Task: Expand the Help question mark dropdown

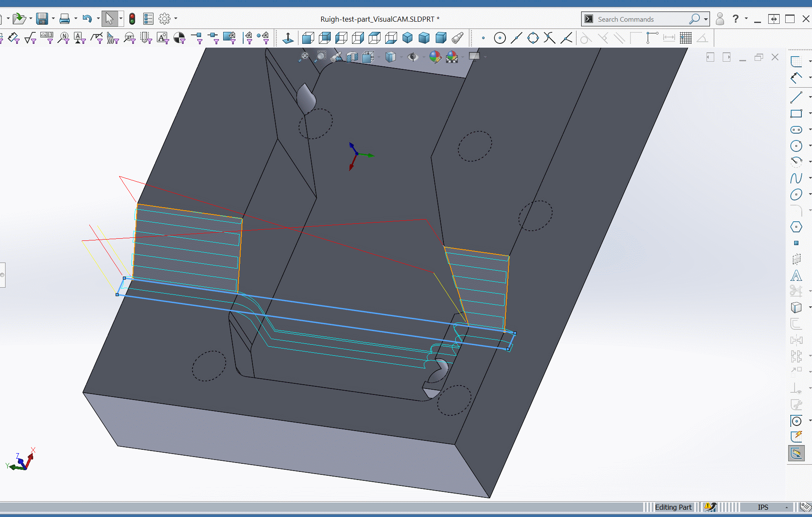Action: [x=746, y=19]
